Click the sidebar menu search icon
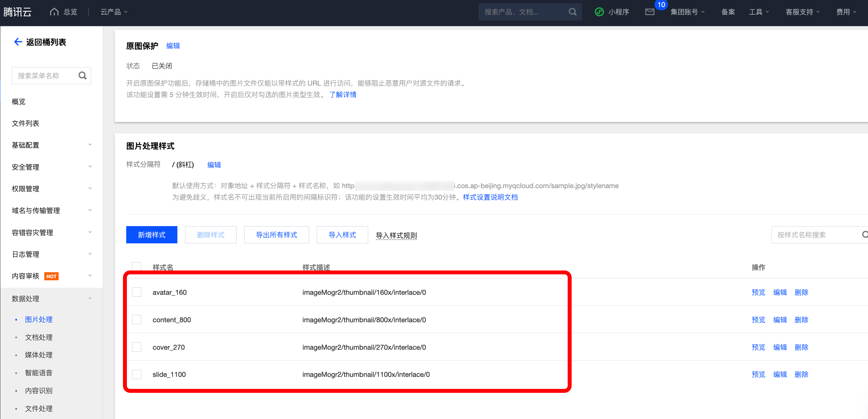 [82, 75]
